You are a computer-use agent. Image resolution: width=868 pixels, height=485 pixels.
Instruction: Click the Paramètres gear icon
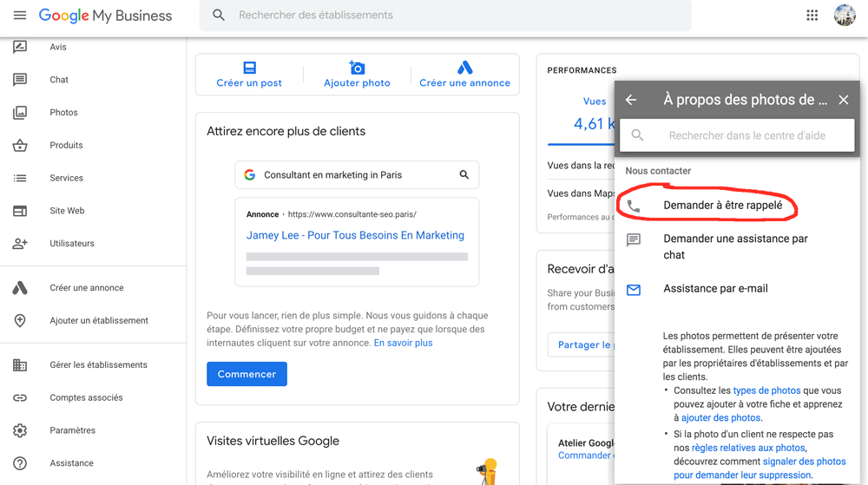pos(20,430)
